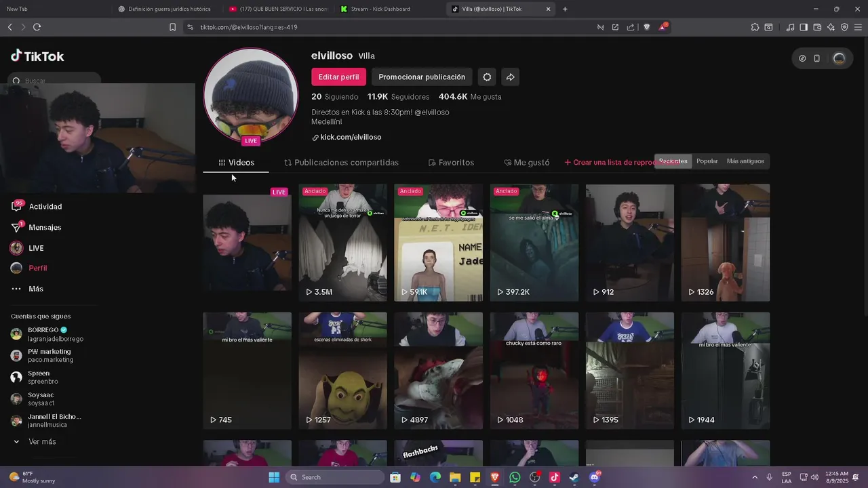
Task: Select the Más antiguos sort option
Action: (745, 161)
